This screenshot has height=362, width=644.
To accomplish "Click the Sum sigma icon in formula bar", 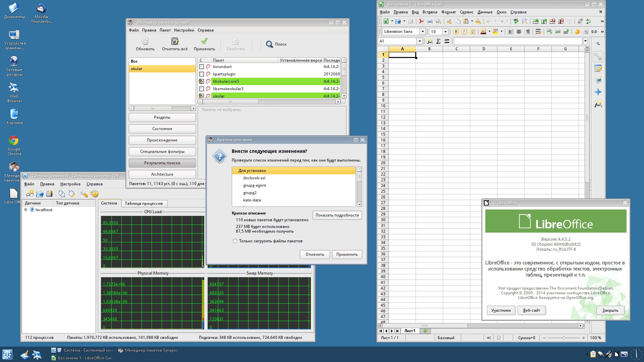I will pos(438,41).
